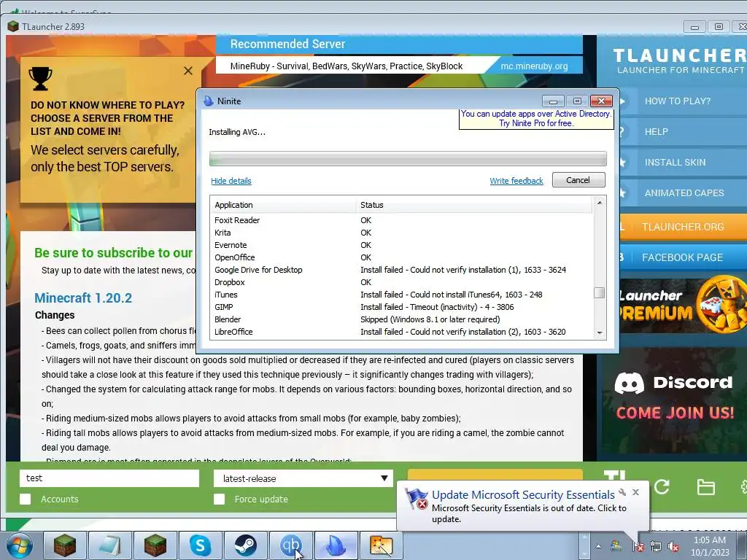Open HELP in TLauncher sidebar
747x560 pixels.
click(683, 132)
